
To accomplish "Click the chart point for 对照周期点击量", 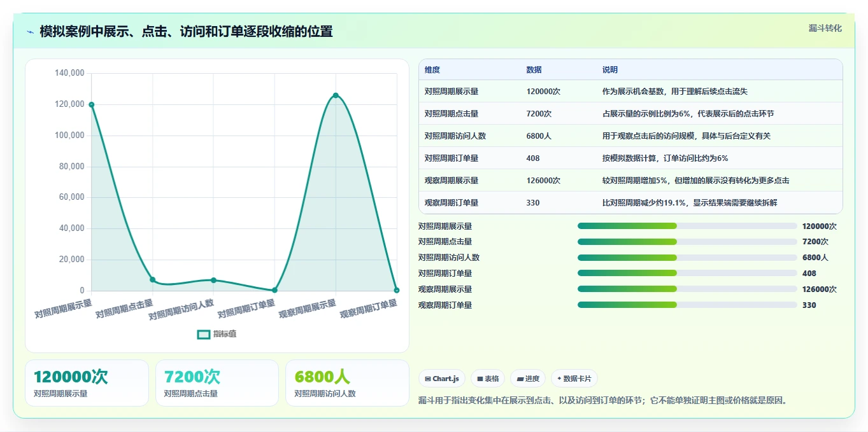I will 153,279.
